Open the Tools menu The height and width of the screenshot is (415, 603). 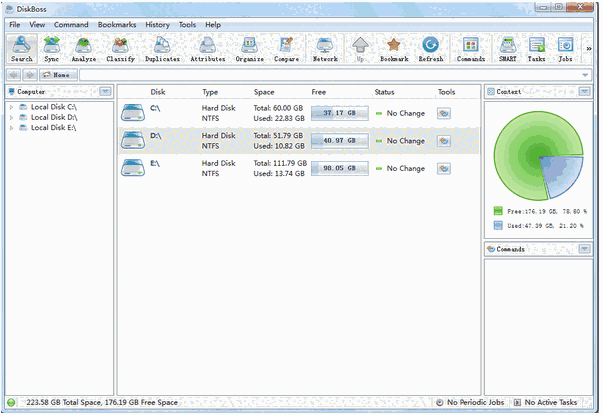[x=187, y=25]
